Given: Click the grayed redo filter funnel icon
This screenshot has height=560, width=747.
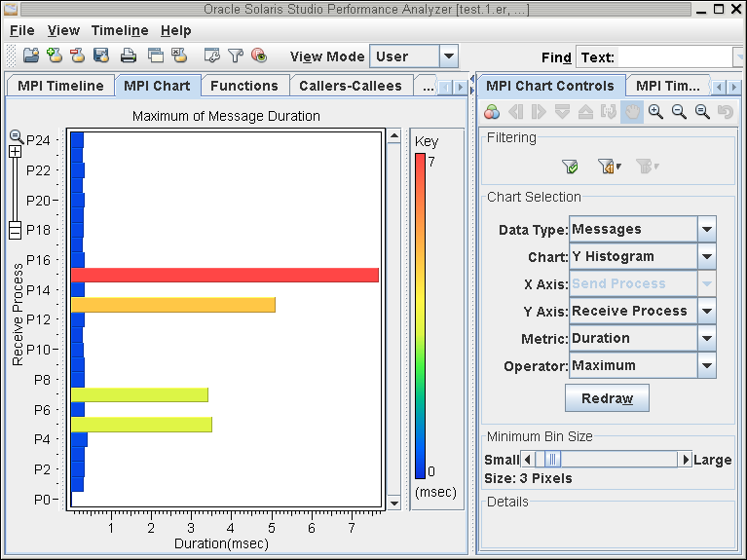Looking at the screenshot, I should [648, 167].
